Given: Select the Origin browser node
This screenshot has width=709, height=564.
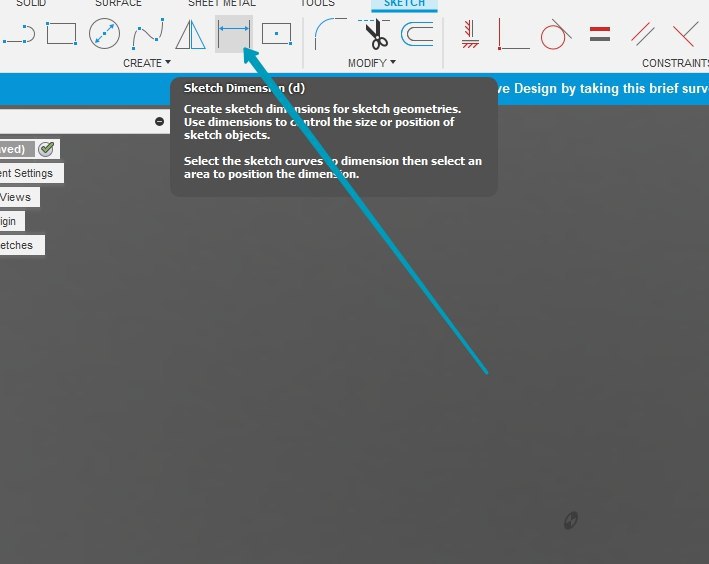Looking at the screenshot, I should pos(12,221).
